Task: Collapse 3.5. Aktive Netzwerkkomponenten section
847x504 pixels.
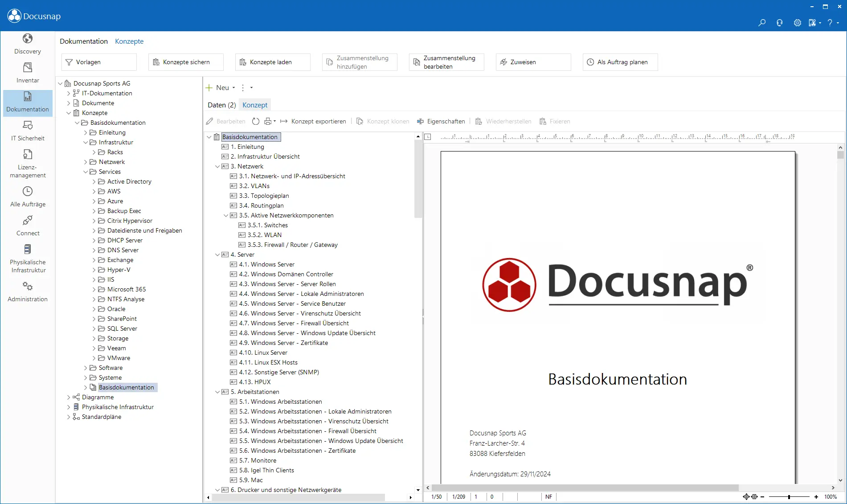Action: click(x=226, y=215)
